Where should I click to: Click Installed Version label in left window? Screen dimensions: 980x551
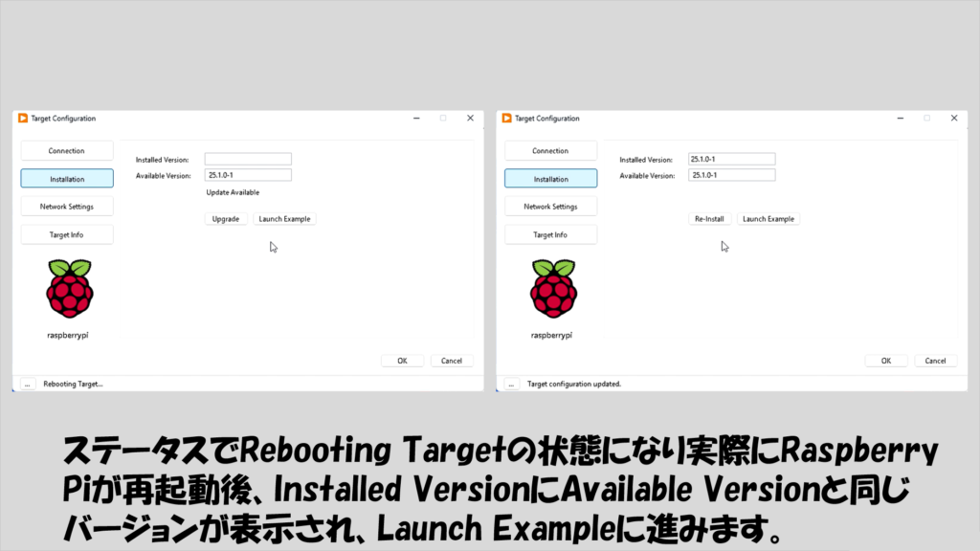coord(162,160)
